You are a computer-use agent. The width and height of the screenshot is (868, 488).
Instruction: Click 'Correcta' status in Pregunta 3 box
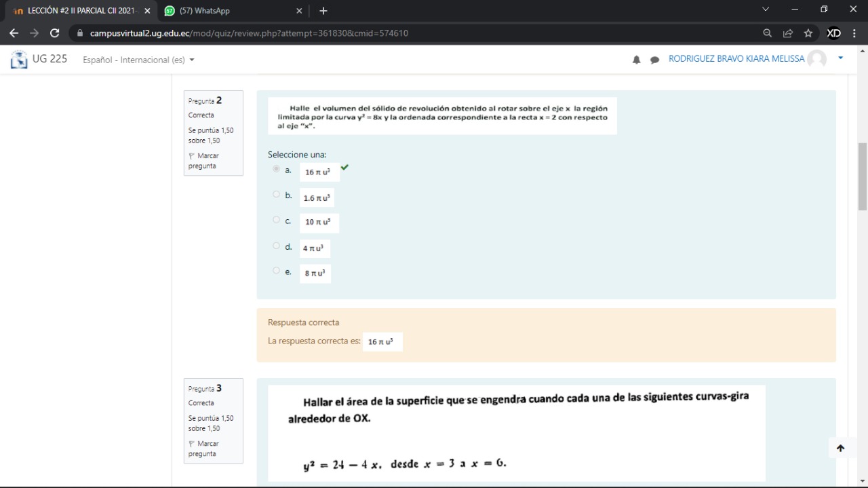click(x=201, y=403)
